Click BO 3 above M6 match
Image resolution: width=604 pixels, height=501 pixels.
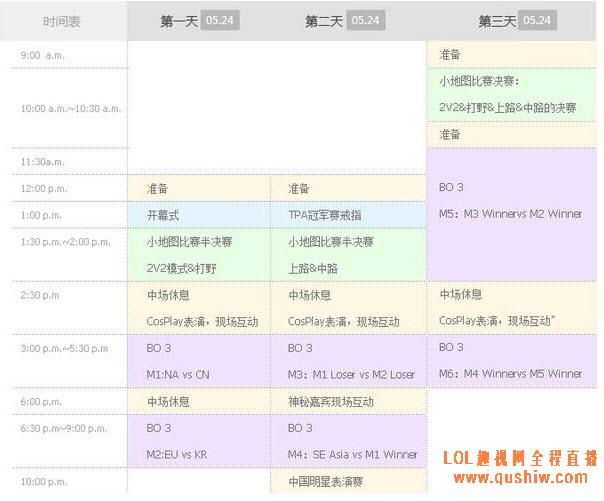(451, 347)
